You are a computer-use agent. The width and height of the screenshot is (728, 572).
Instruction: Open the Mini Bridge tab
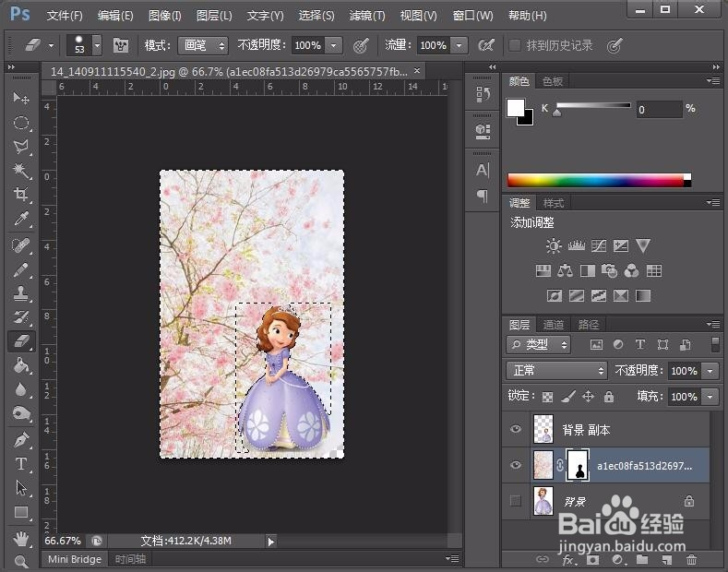75,559
